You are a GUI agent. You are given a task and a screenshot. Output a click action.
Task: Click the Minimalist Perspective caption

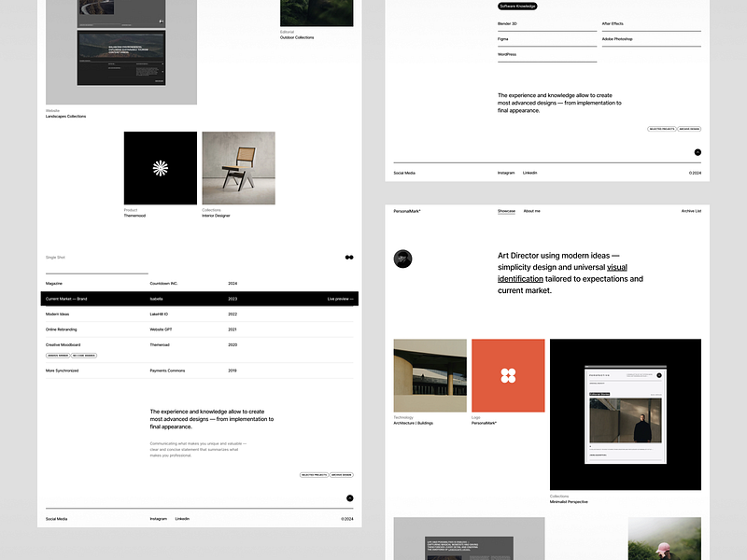click(x=569, y=502)
